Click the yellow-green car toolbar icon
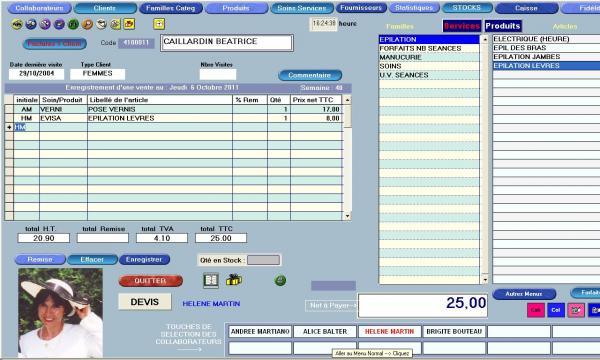 pyautogui.click(x=17, y=24)
